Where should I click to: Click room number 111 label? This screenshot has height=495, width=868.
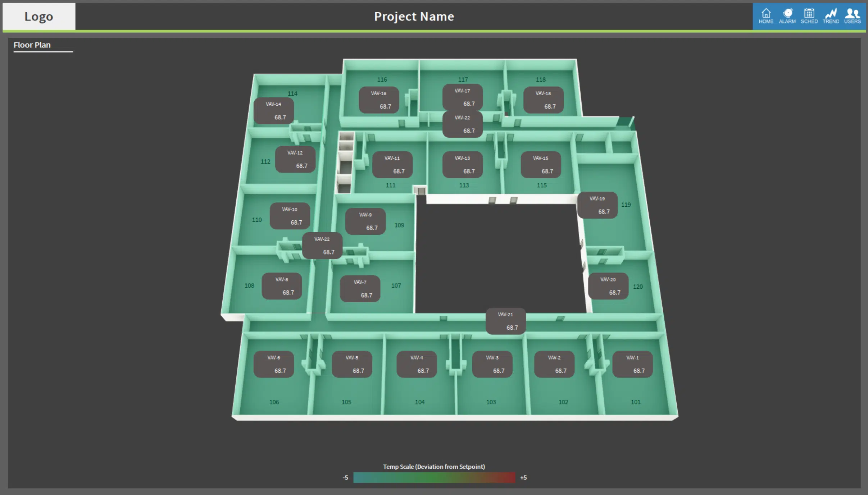pyautogui.click(x=391, y=185)
